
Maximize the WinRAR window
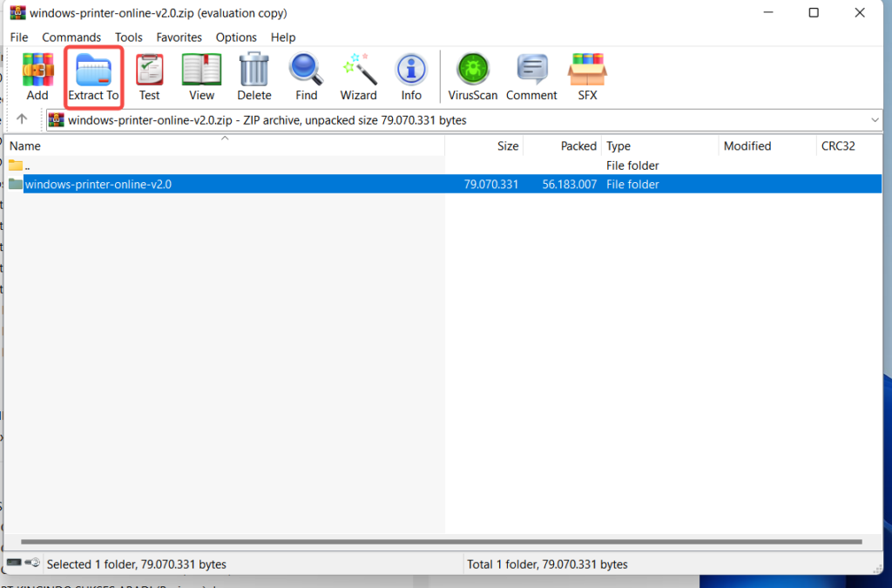point(814,12)
